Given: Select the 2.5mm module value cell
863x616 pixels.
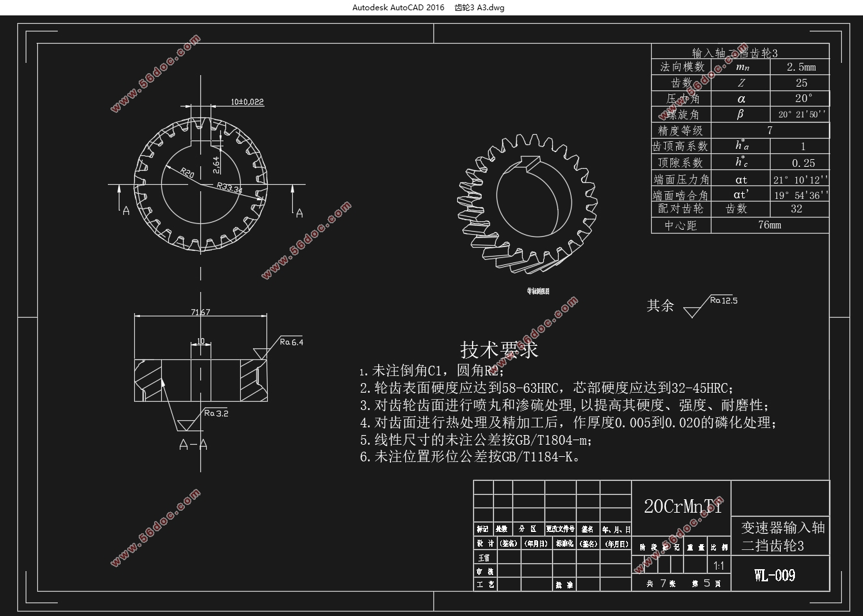Looking at the screenshot, I should 801,67.
